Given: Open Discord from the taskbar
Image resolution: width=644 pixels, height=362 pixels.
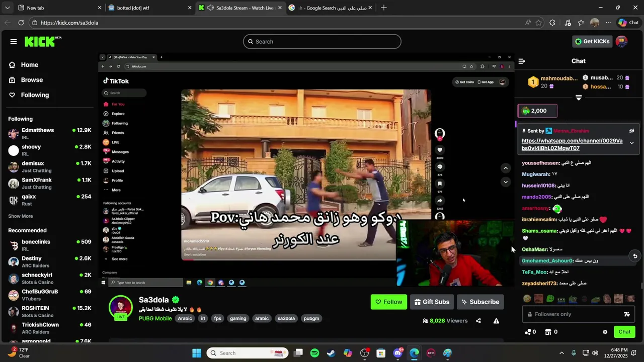Looking at the screenshot, I should pos(397,353).
